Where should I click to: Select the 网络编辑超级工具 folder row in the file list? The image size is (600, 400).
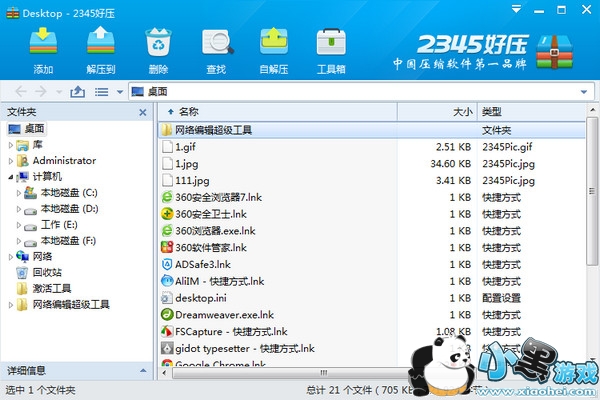(372, 130)
